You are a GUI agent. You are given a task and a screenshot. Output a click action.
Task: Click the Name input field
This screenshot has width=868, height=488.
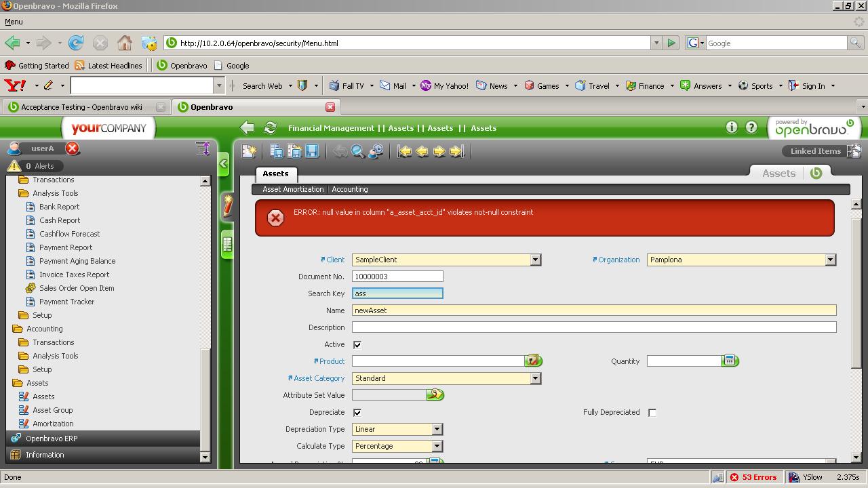[x=594, y=310]
